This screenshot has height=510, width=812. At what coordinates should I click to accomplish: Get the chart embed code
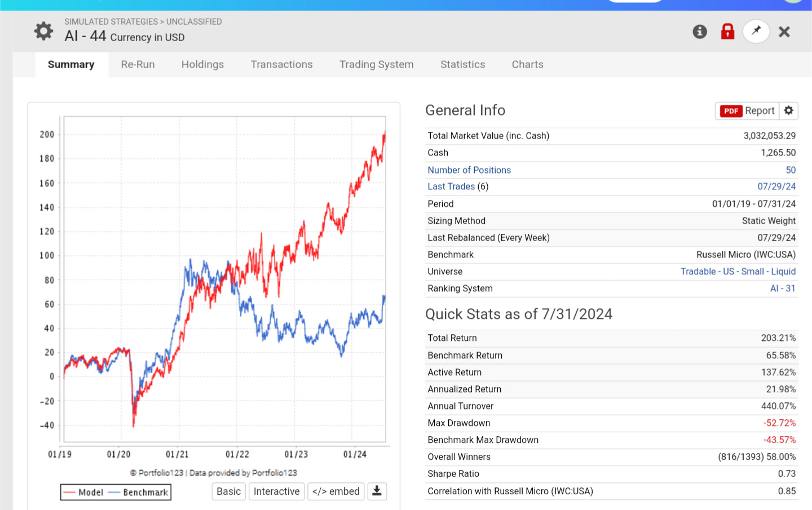click(x=336, y=491)
